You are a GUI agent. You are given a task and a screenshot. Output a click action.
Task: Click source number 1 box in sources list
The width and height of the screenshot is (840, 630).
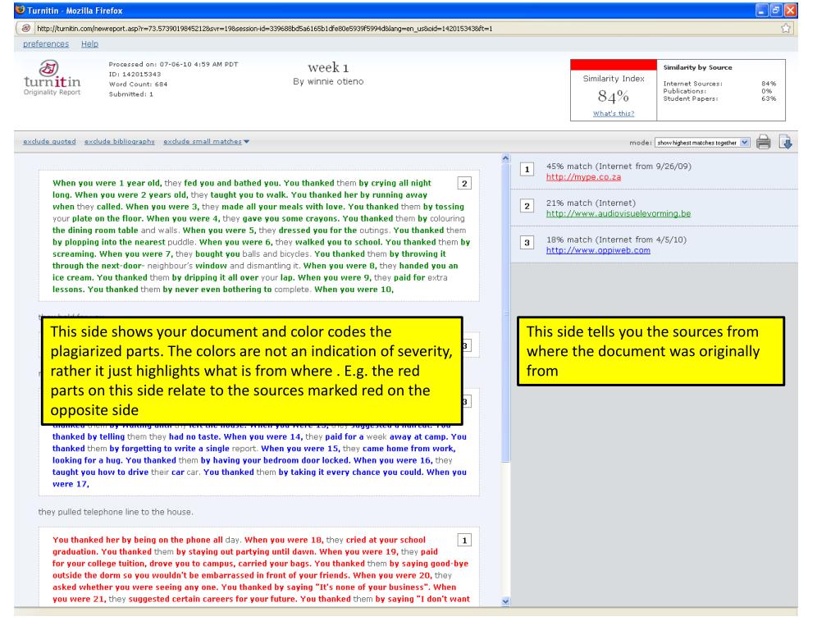pyautogui.click(x=527, y=170)
